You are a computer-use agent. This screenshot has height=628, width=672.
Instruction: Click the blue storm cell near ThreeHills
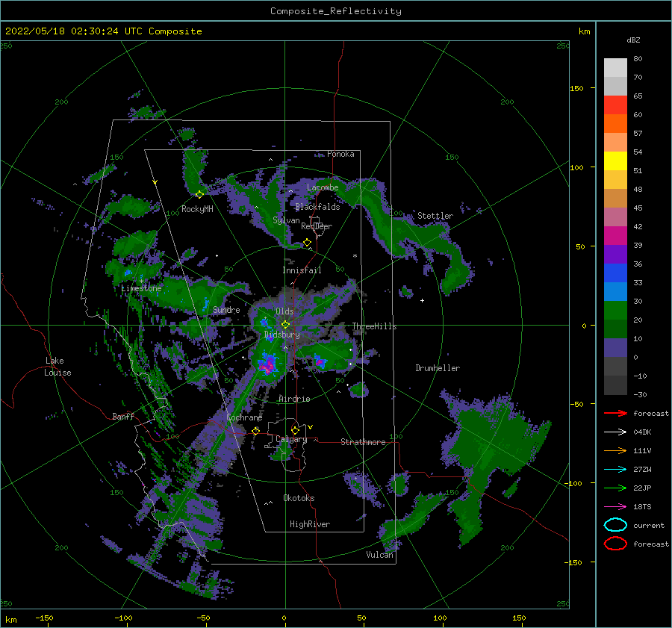[320, 361]
